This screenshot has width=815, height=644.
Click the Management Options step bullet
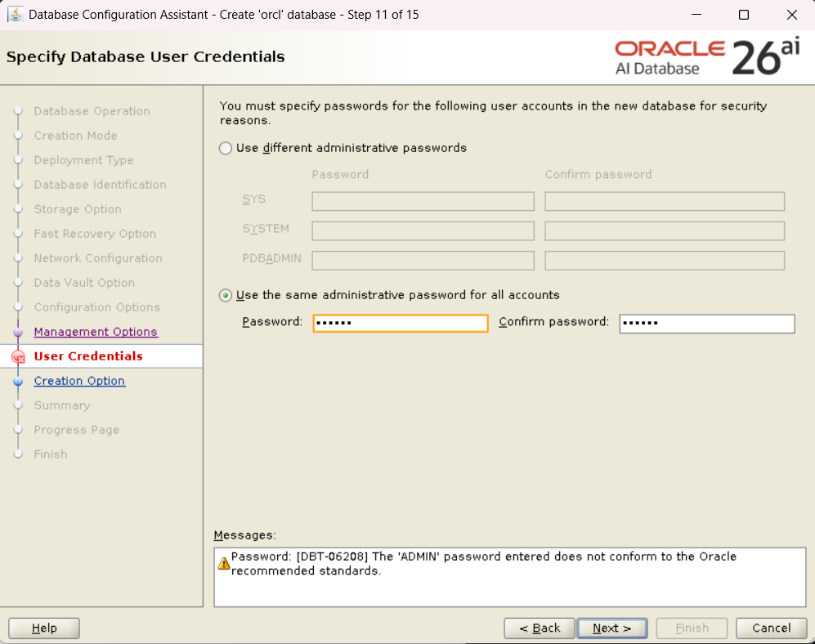click(x=18, y=333)
